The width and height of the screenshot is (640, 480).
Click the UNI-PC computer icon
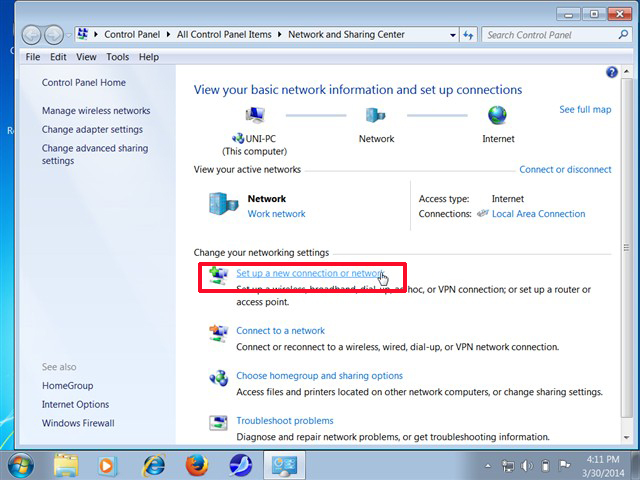(255, 115)
